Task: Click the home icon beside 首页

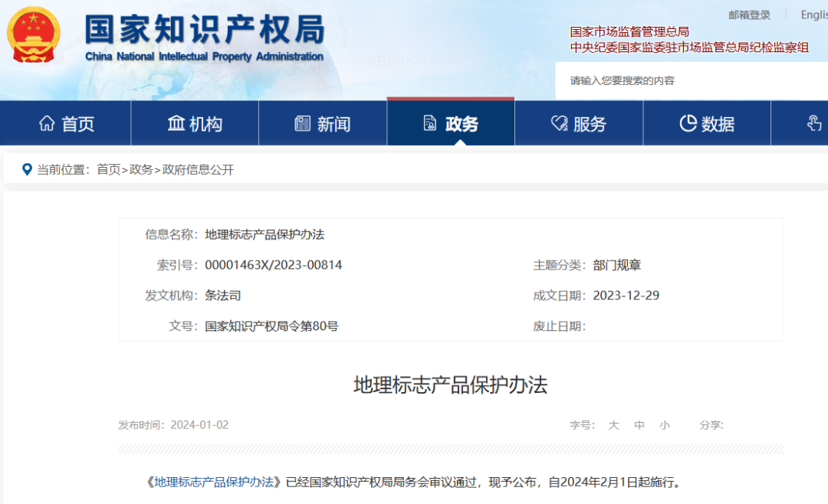Action: (47, 123)
